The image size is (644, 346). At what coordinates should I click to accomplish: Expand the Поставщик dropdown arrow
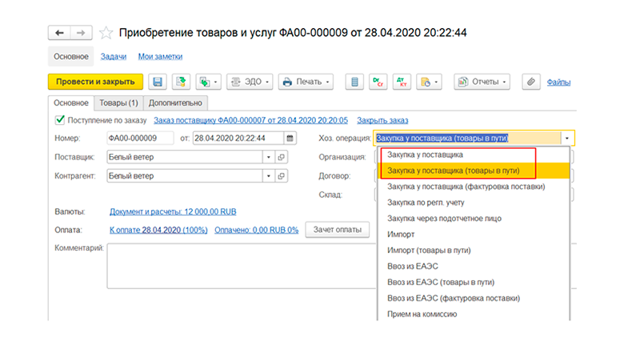[x=269, y=157]
